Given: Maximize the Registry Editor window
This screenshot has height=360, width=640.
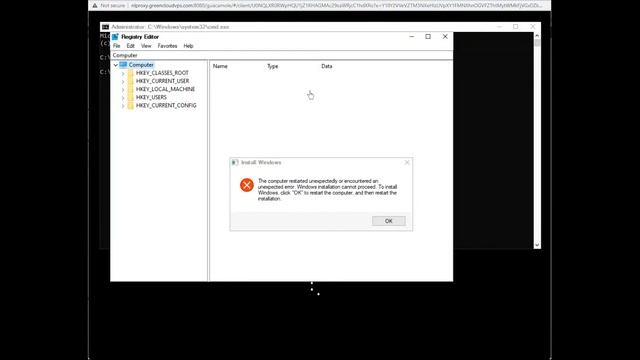Looking at the screenshot, I should tap(428, 37).
